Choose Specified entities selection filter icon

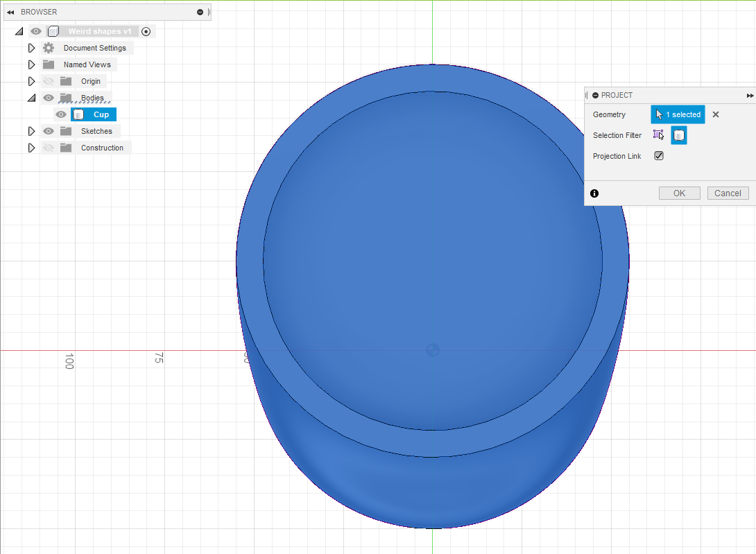[659, 135]
